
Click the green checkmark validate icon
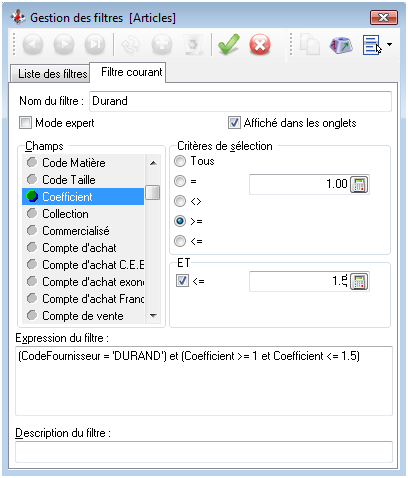click(x=228, y=44)
